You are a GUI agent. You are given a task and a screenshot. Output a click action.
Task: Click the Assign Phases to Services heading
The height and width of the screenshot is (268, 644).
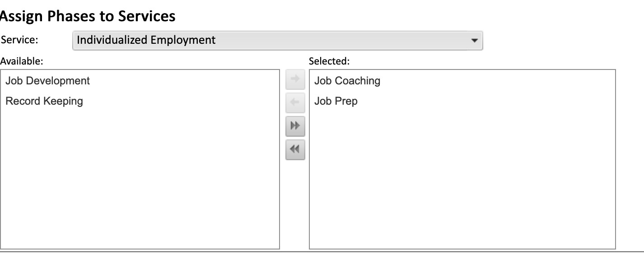[x=88, y=16]
